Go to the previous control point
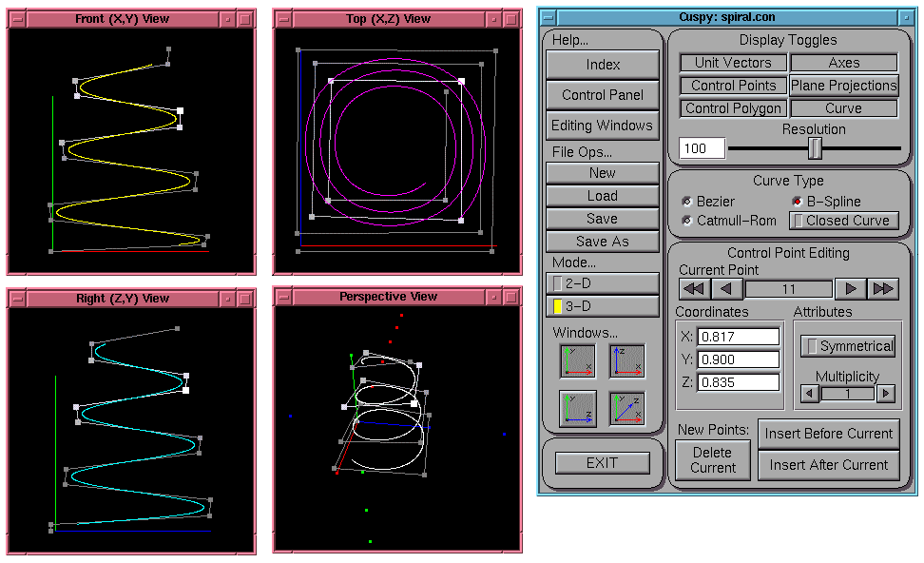924x563 pixels. point(726,288)
